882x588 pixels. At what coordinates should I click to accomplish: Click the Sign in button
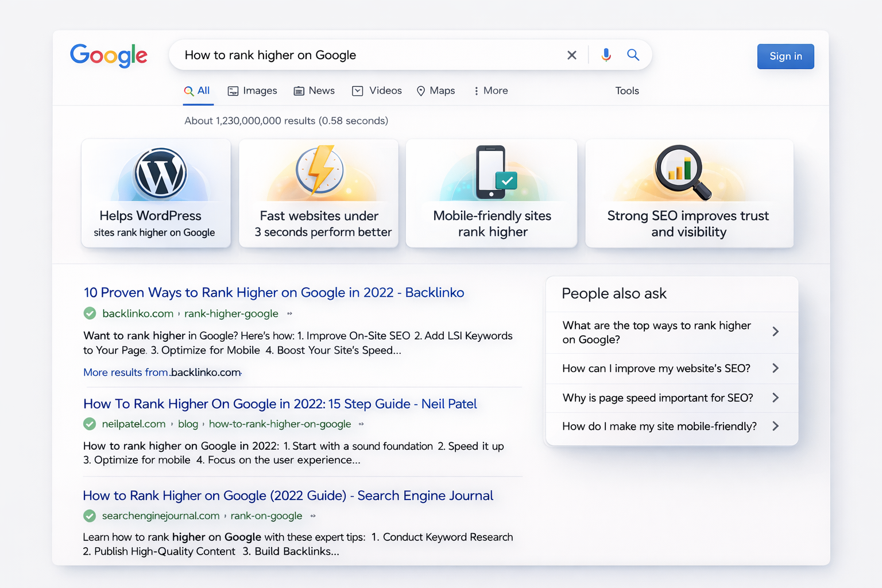pos(785,56)
